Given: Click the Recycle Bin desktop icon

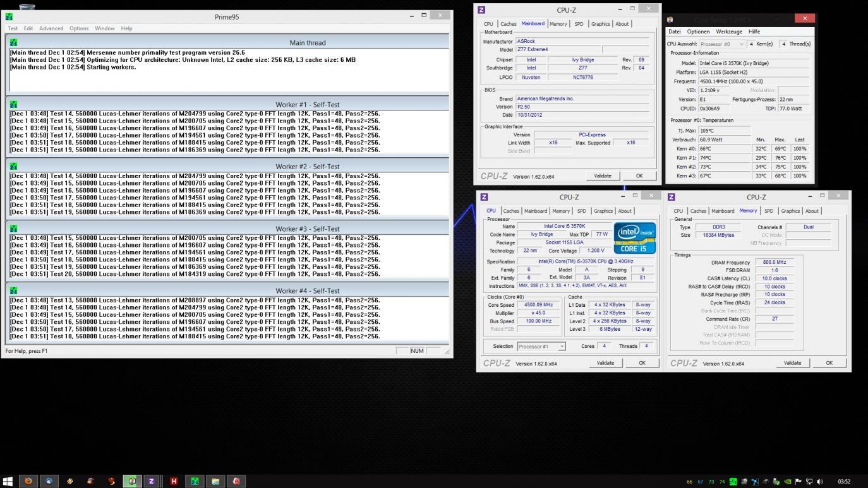Looking at the screenshot, I should (x=27, y=6).
